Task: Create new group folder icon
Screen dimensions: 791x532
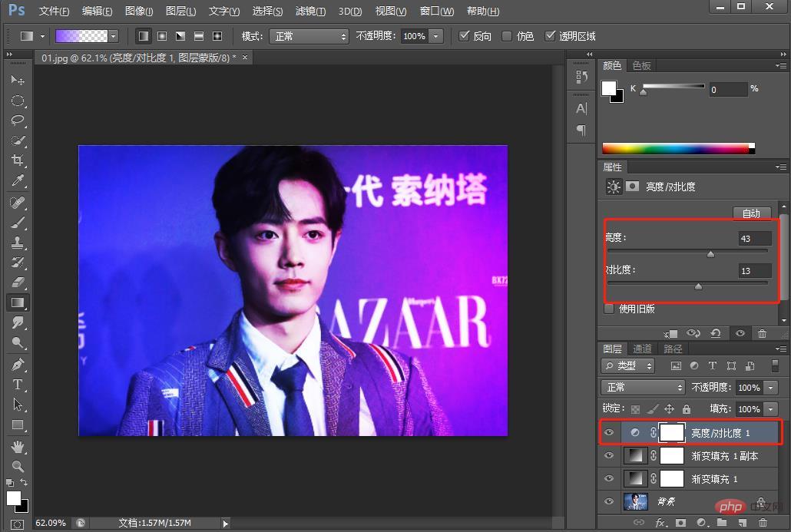Action: pyautogui.click(x=722, y=523)
